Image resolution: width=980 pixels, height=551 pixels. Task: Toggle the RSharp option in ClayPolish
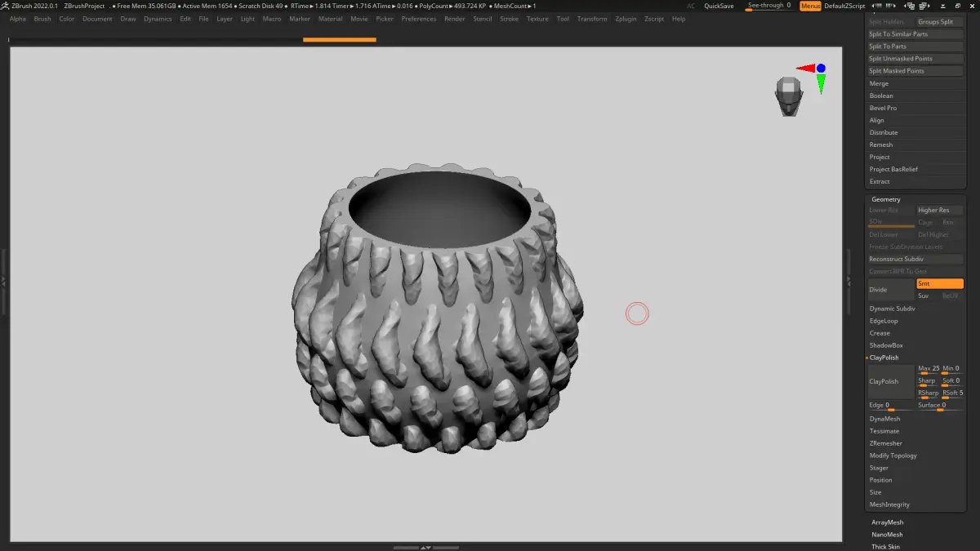[928, 393]
